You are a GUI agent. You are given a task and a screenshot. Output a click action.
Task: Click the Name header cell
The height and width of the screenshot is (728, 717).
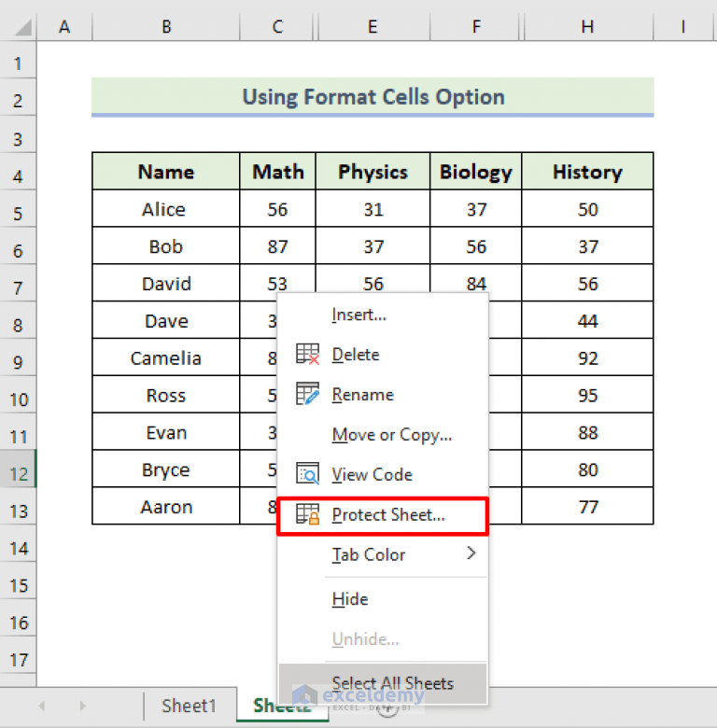point(166,172)
